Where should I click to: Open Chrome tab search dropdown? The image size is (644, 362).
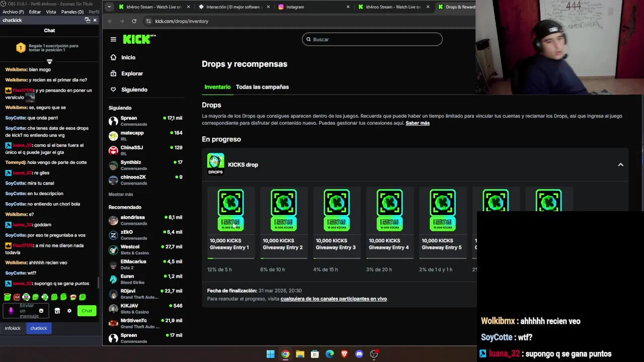(x=109, y=7)
